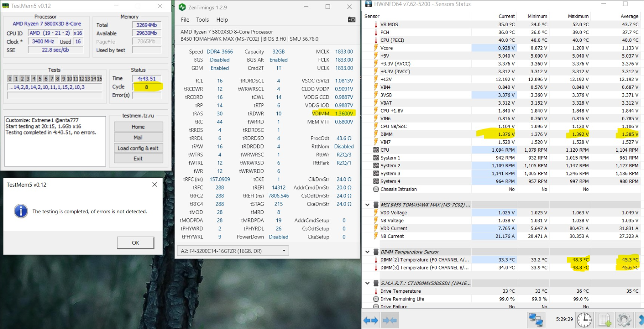Click the Chassis Intrusion status icon
644x329 pixels.
coord(376,189)
